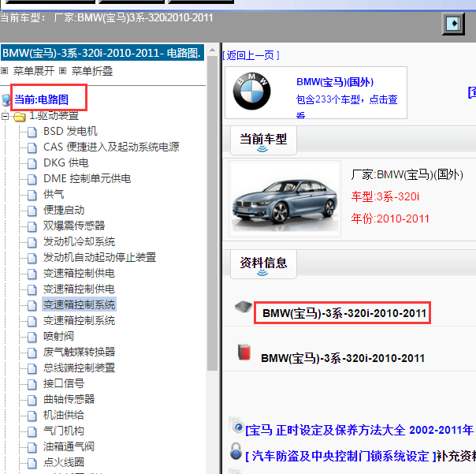Collapse the 1.驱动装置 tree node
Image resolution: width=476 pixels, height=474 pixels.
[x=5, y=116]
